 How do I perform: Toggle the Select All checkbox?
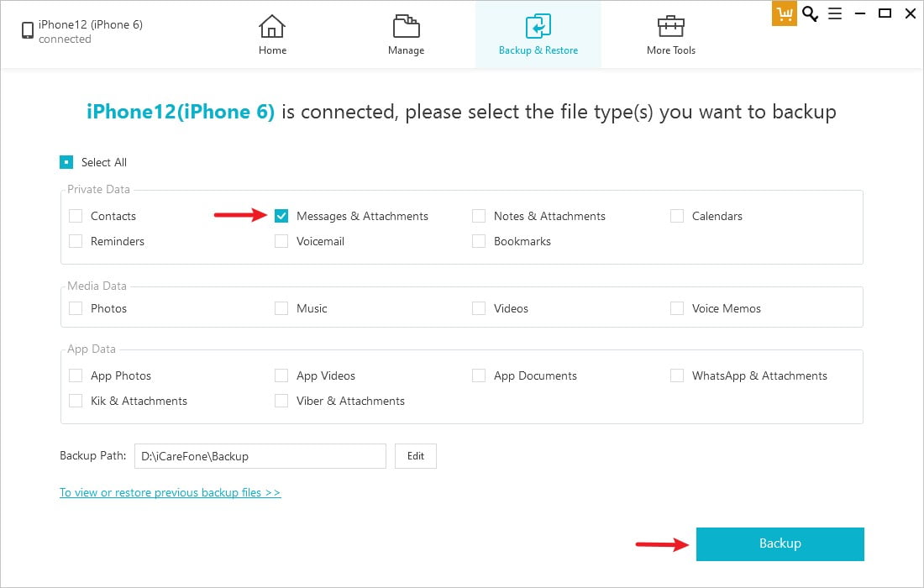tap(66, 161)
